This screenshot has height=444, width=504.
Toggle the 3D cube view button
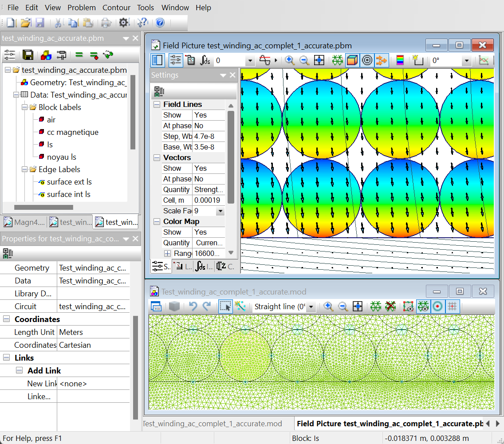(x=352, y=60)
